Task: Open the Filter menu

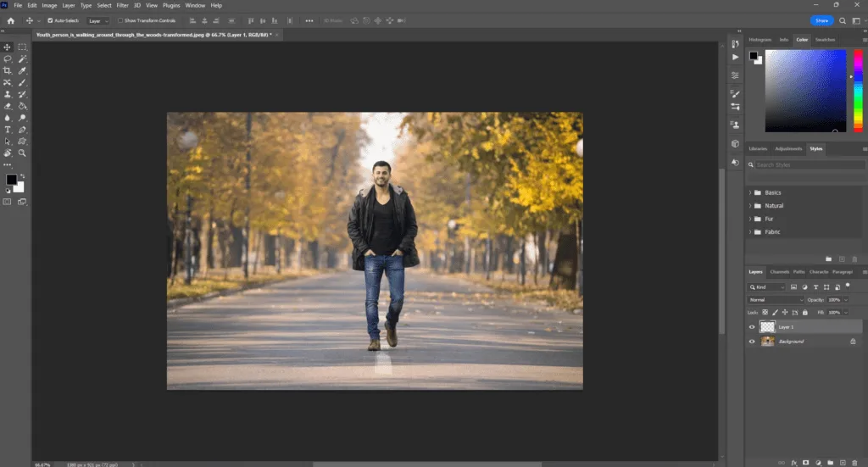Action: (122, 6)
